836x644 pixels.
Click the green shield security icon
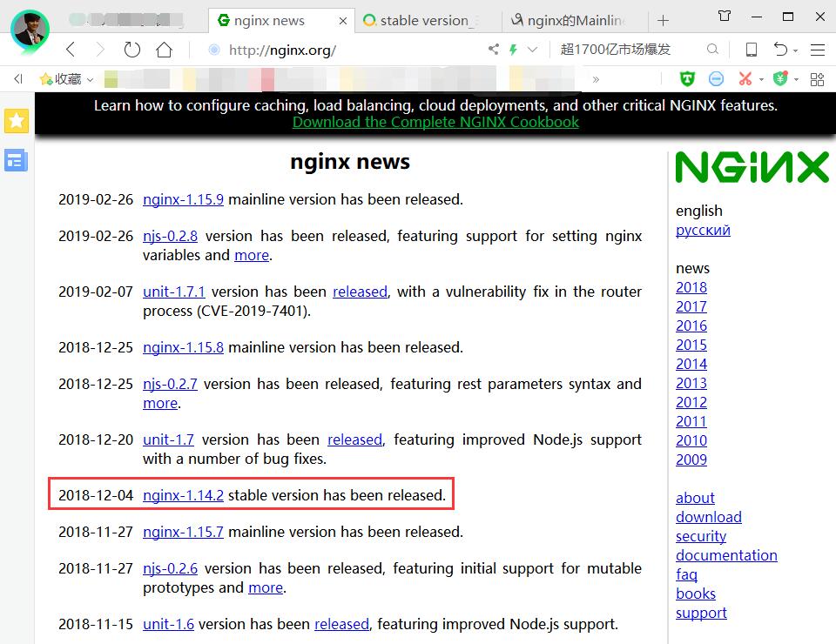click(x=687, y=79)
